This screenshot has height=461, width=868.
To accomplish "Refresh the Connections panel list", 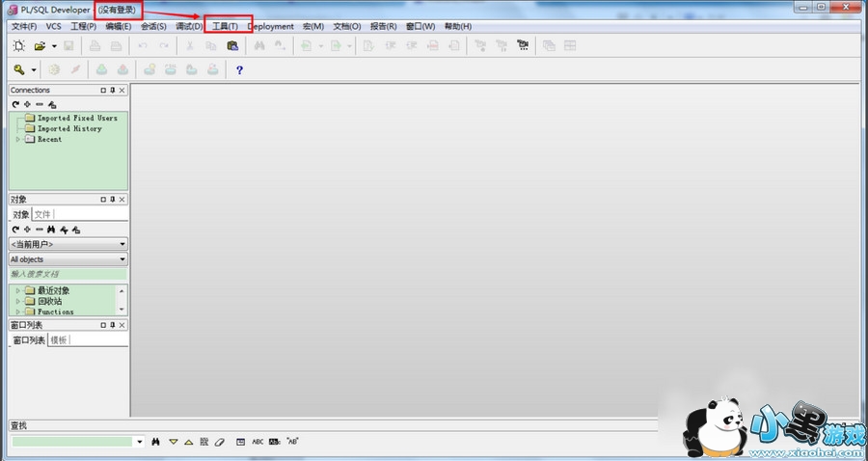I will point(15,104).
